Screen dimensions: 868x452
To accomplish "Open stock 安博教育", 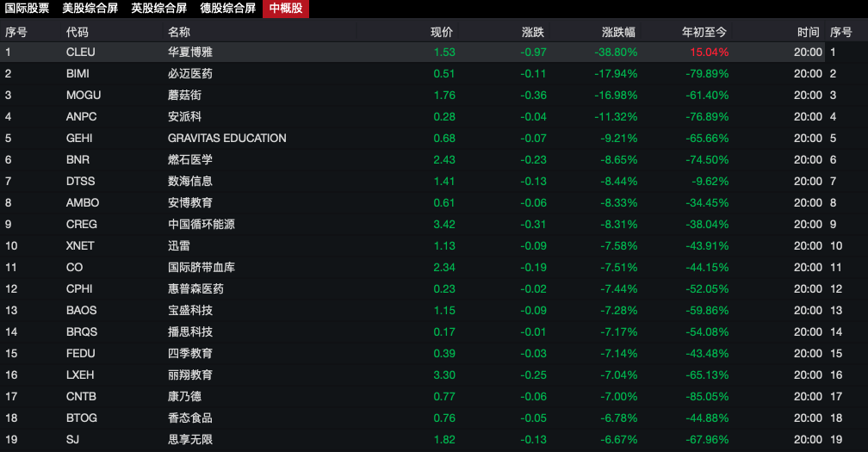I will (189, 203).
